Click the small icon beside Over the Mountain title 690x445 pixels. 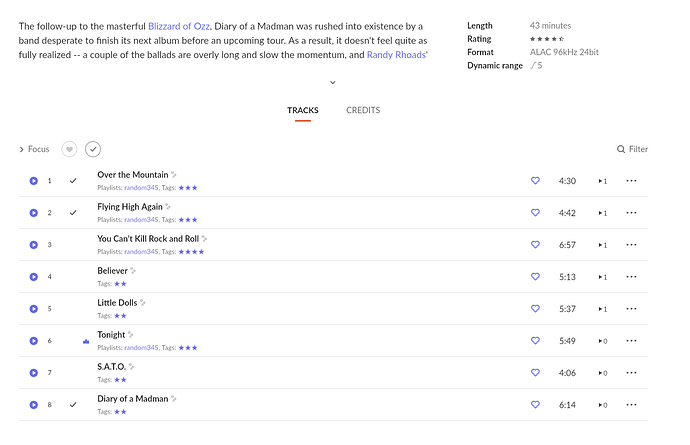[x=174, y=175]
